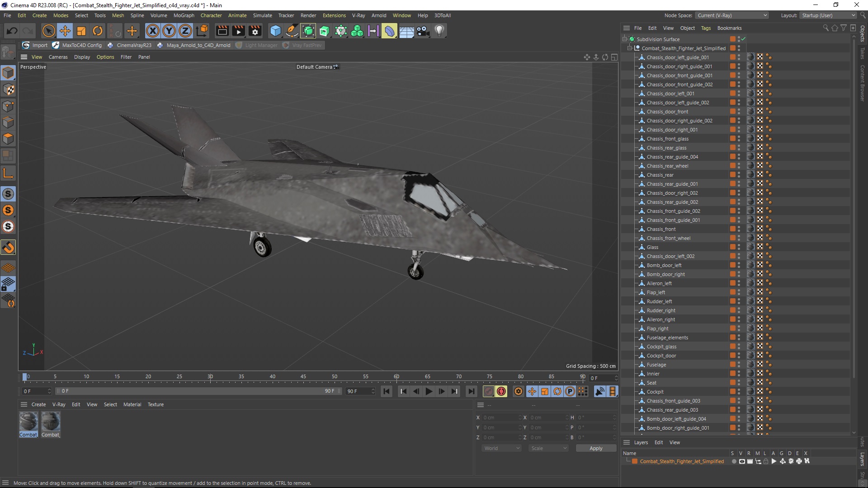Open Edit Render Settings icon
Screen dimensions: 868x488
pyautogui.click(x=255, y=31)
